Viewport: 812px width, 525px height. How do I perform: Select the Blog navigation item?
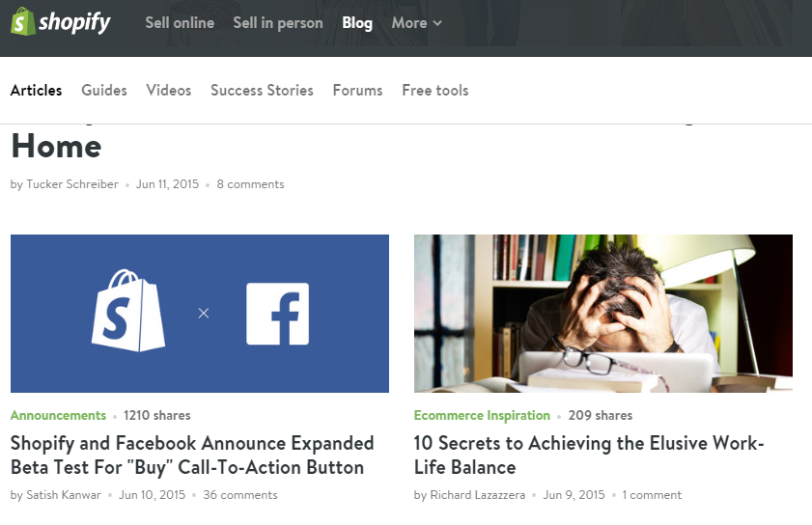[357, 23]
